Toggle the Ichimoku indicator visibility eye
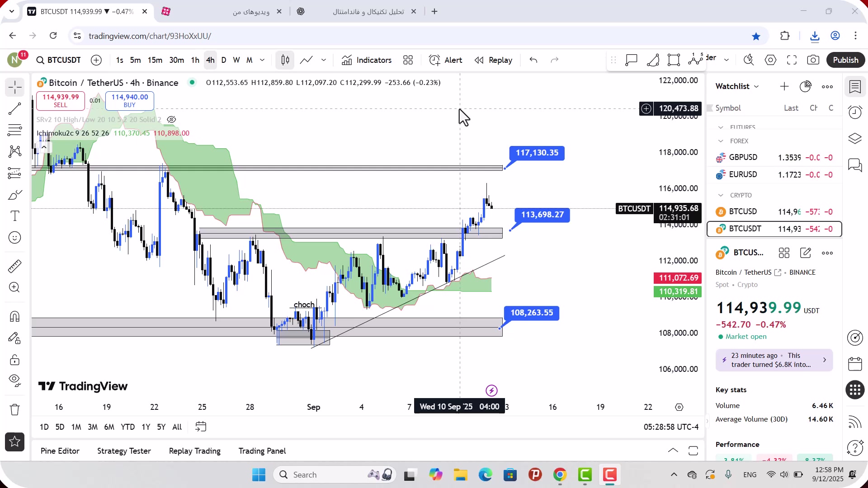The image size is (868, 488). point(171,120)
